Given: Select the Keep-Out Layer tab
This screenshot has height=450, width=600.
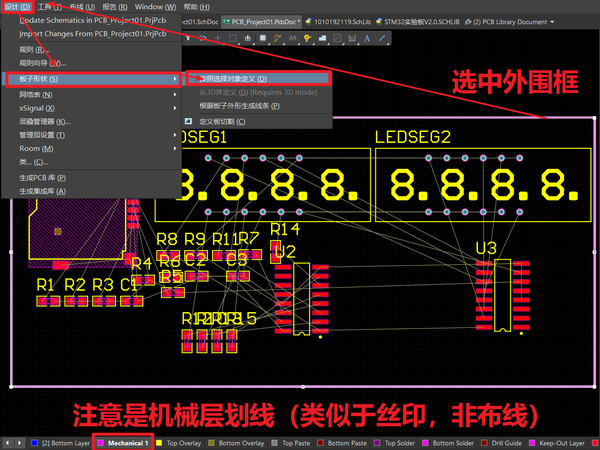Looking at the screenshot, I should [557, 443].
